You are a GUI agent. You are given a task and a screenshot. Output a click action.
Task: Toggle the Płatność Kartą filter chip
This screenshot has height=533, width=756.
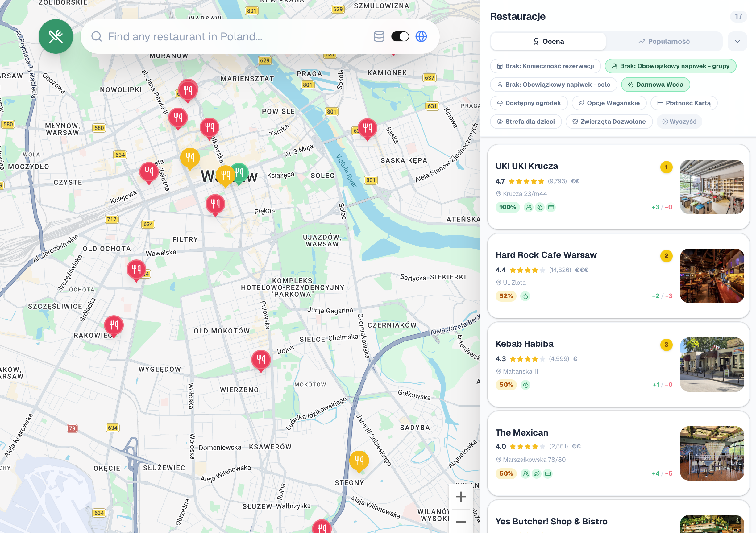point(683,103)
